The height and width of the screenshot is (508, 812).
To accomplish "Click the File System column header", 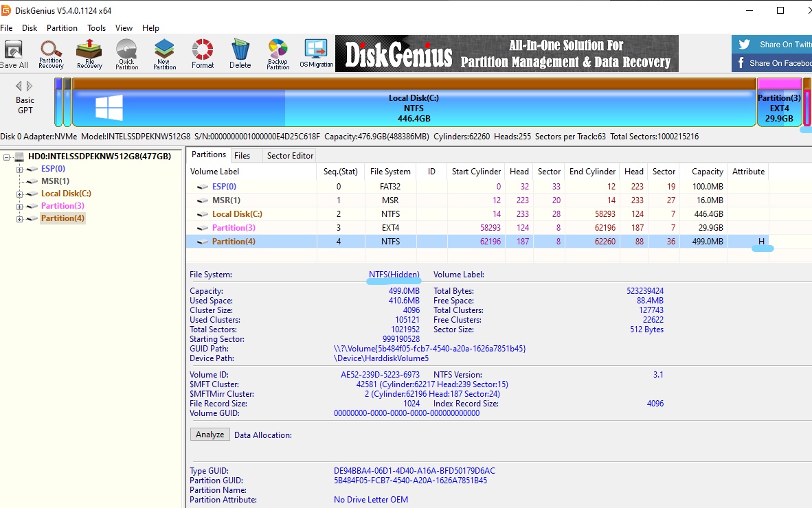I will [390, 172].
